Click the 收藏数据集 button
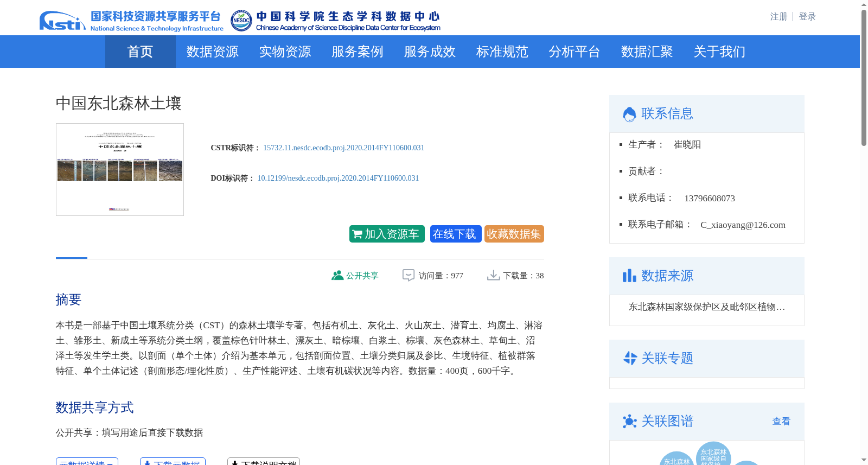The image size is (868, 465). pos(514,234)
